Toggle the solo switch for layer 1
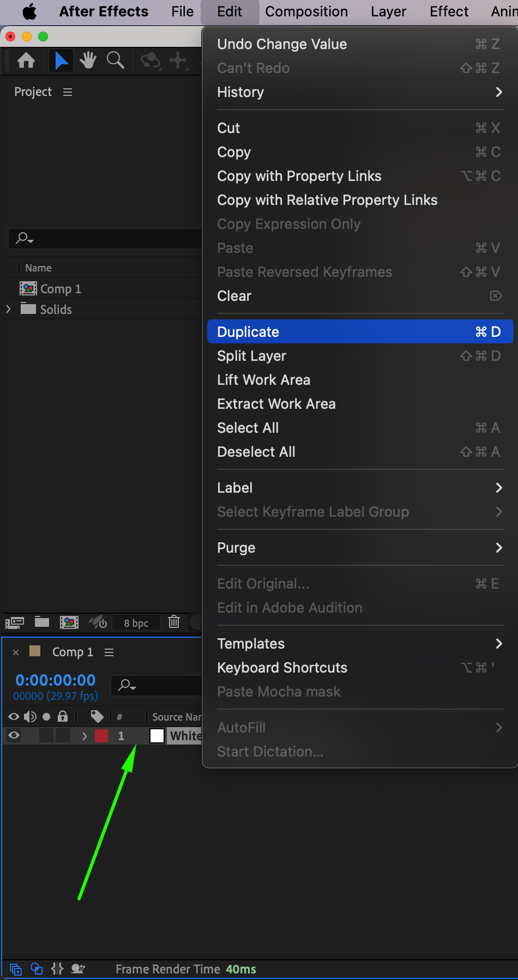The width and height of the screenshot is (518, 980). 46,736
